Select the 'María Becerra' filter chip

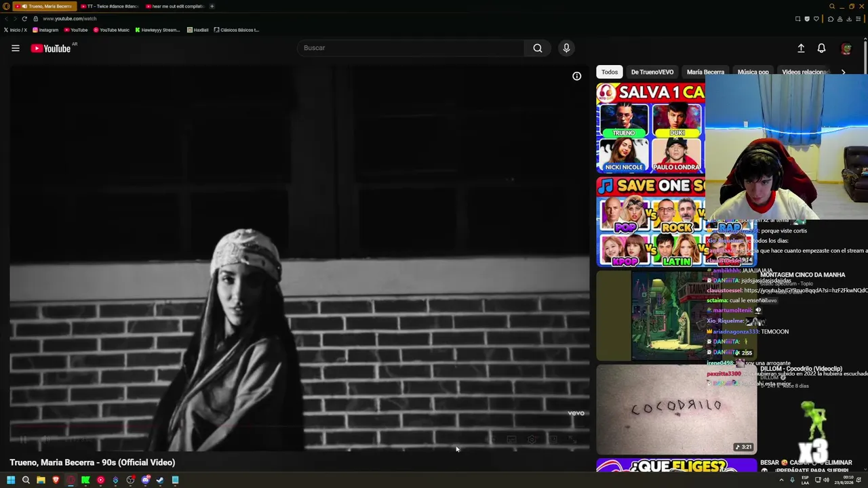705,72
